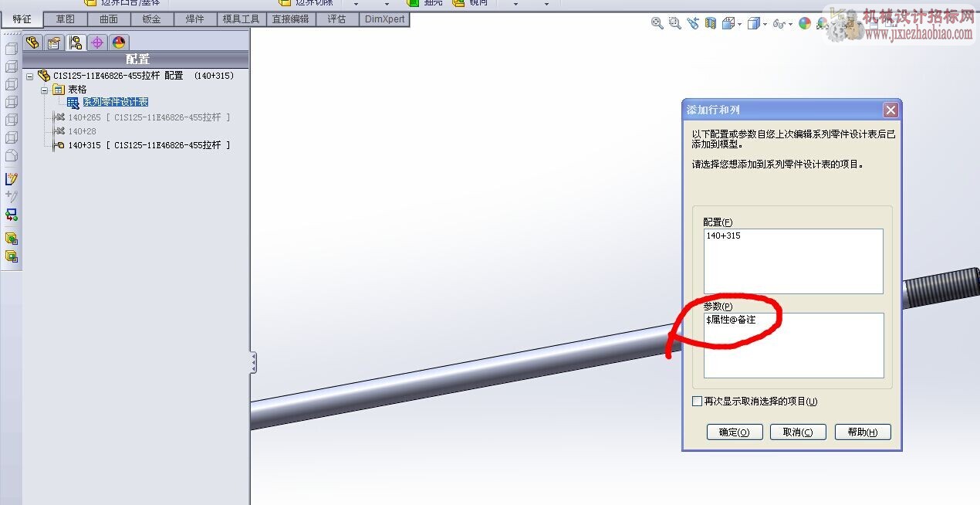Click the C1S125-11E46826-455拉杆 配置 root item
Screen dimensions: 980x505
pyautogui.click(x=144, y=76)
